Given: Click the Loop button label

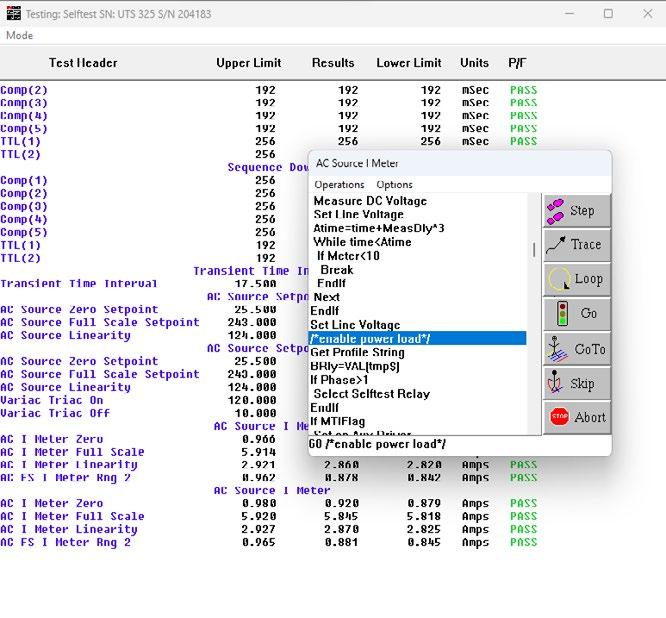Looking at the screenshot, I should [x=588, y=279].
